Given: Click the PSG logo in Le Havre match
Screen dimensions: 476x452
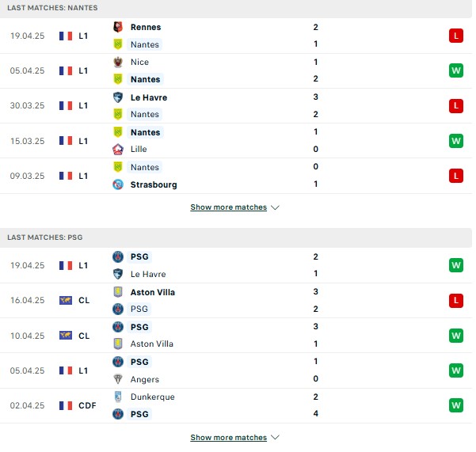Looking at the screenshot, I should pos(118,256).
